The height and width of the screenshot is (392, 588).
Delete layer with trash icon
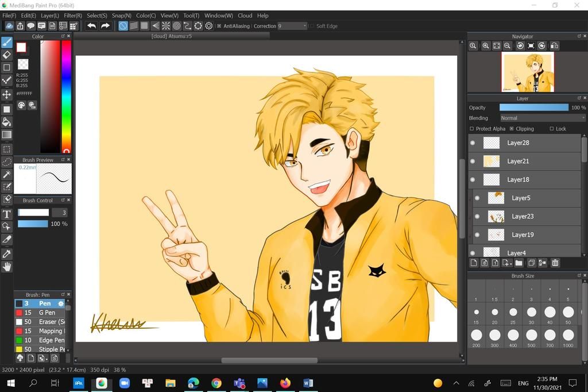(x=555, y=263)
